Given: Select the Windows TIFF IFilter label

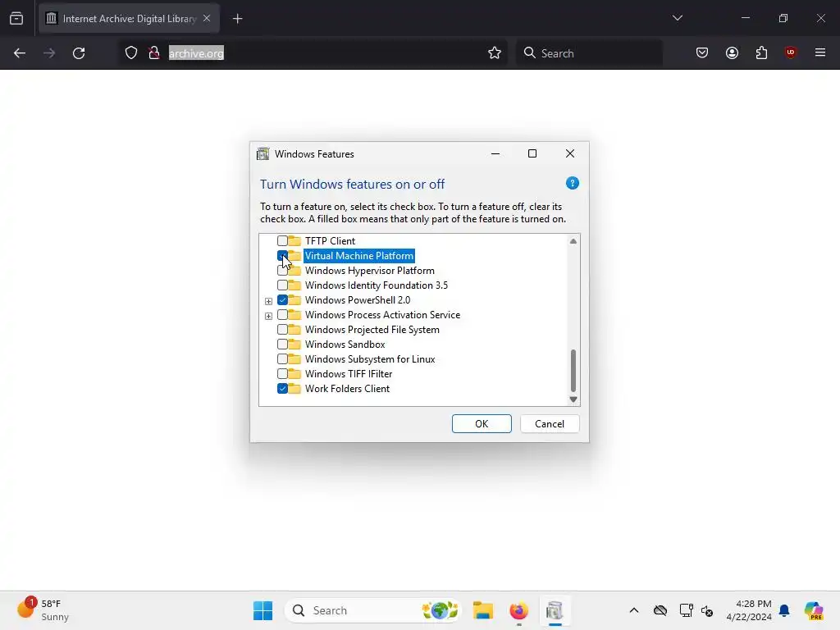Looking at the screenshot, I should pyautogui.click(x=348, y=374).
